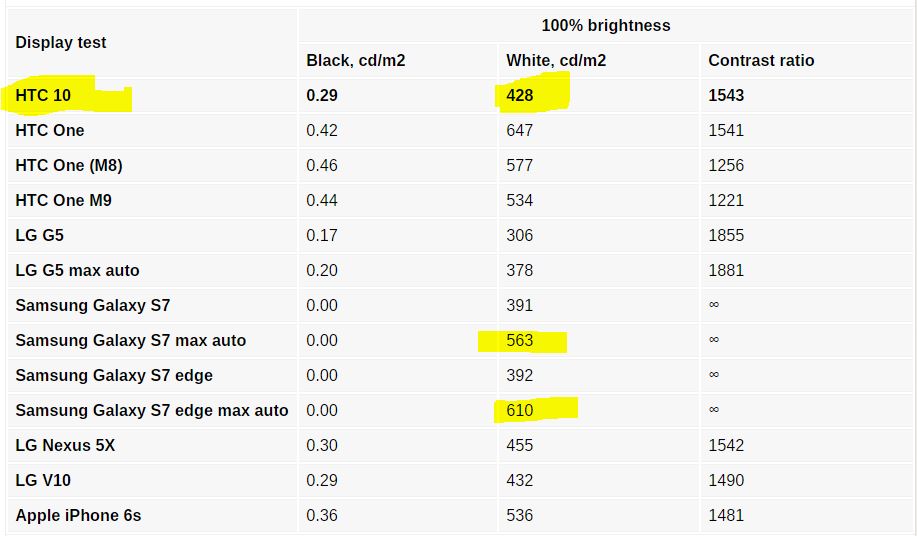
Task: Select the Apple iPhone 6s row label
Action: click(78, 516)
